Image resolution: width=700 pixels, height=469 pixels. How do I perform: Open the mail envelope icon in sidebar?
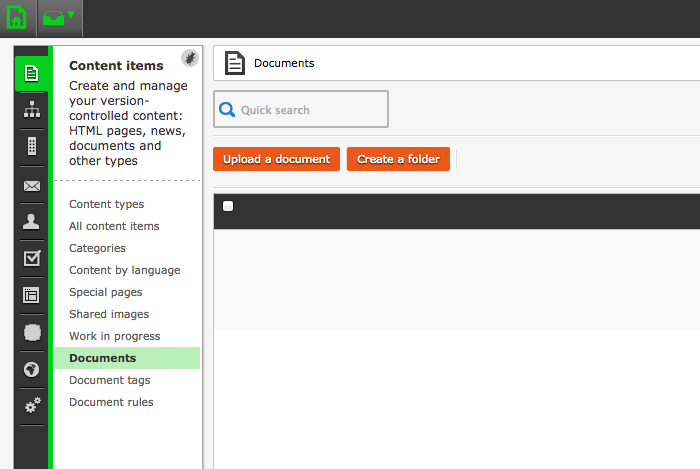[x=32, y=186]
